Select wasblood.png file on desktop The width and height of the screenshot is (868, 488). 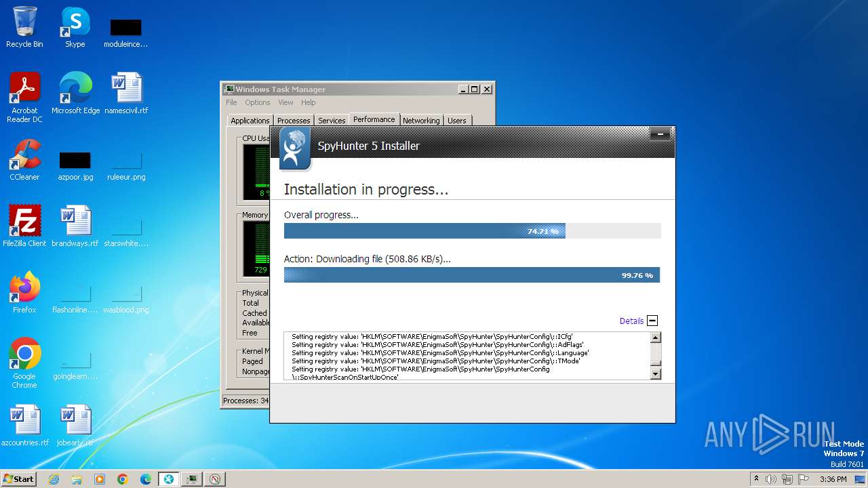point(126,297)
